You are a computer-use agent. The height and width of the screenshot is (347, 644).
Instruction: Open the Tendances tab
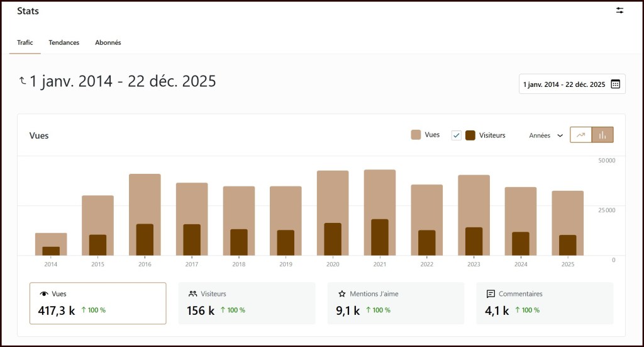64,43
